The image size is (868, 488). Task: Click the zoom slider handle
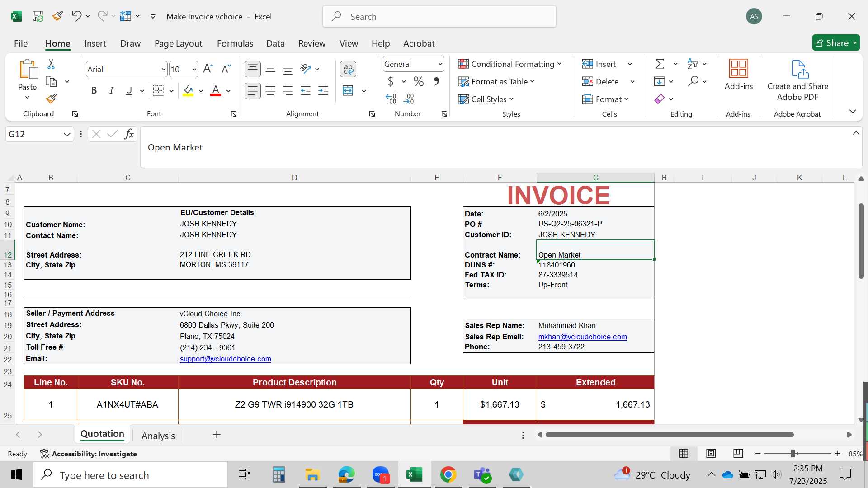pyautogui.click(x=793, y=453)
